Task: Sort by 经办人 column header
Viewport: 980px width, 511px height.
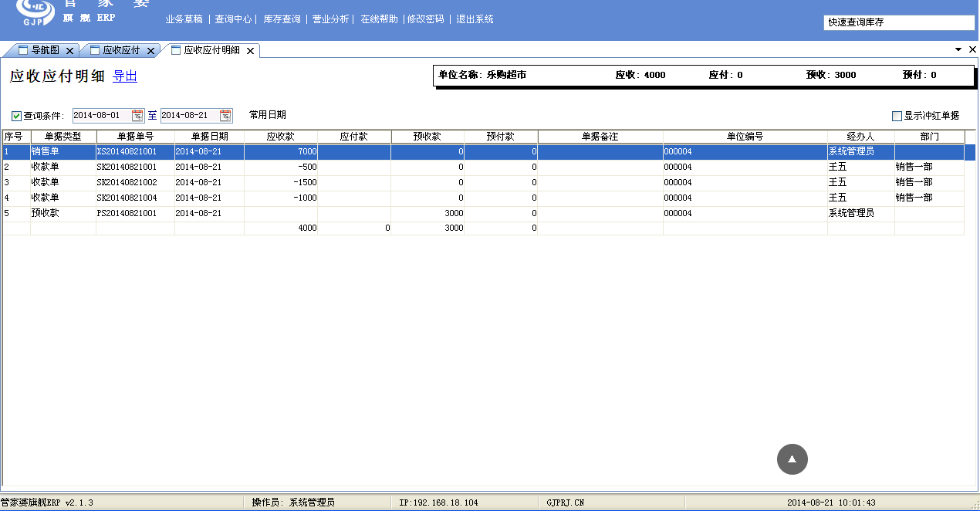Action: click(x=861, y=137)
